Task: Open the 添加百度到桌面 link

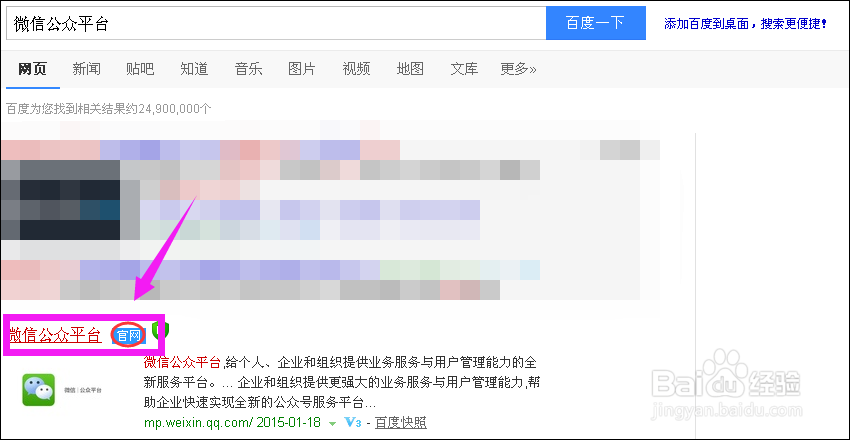Action: (x=745, y=24)
